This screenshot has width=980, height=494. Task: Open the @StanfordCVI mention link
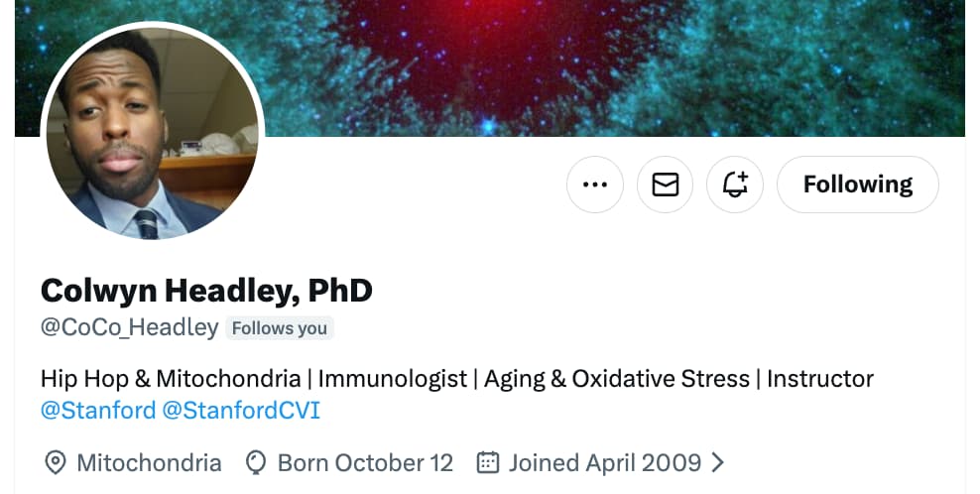[241, 410]
